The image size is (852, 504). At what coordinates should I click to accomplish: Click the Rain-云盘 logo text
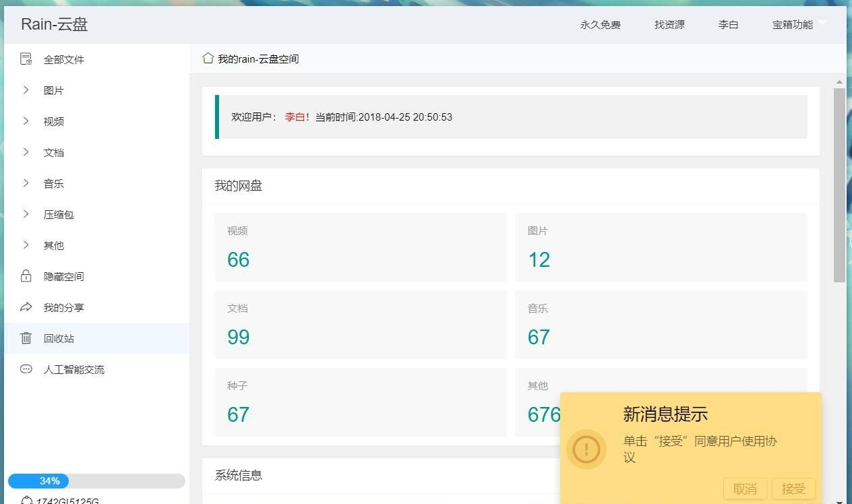[53, 24]
